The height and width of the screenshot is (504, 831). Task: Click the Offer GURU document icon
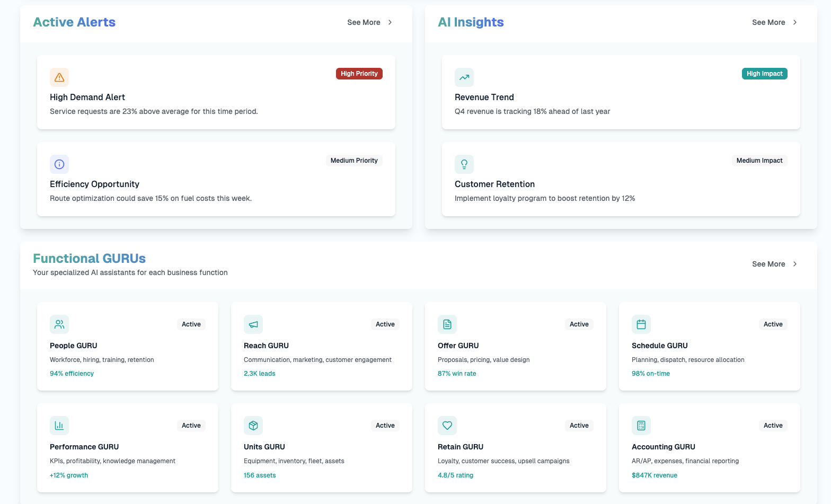coord(447,324)
